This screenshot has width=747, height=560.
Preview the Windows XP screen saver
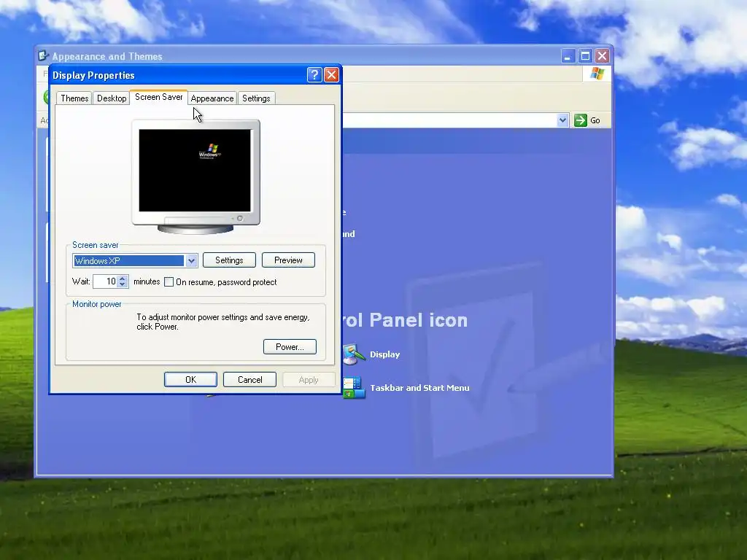coord(288,260)
